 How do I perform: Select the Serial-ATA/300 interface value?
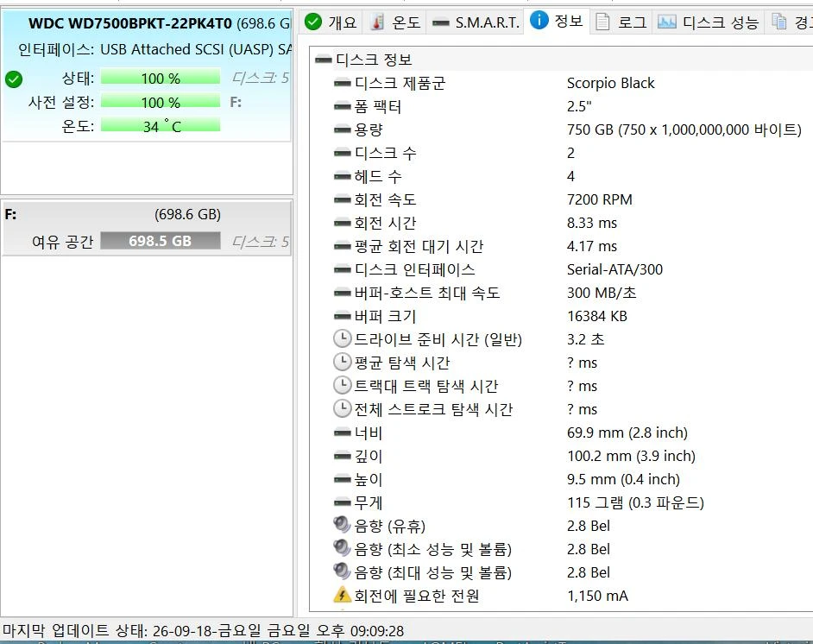614,269
